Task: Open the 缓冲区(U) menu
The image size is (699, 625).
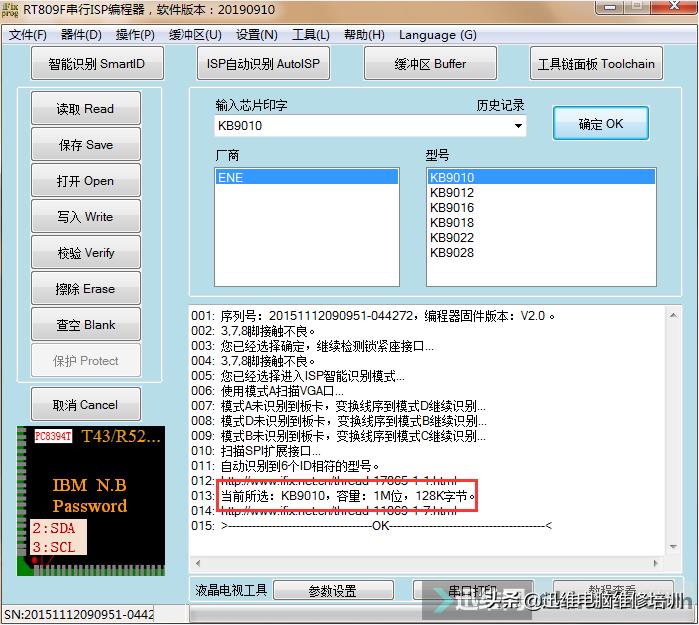Action: (195, 35)
